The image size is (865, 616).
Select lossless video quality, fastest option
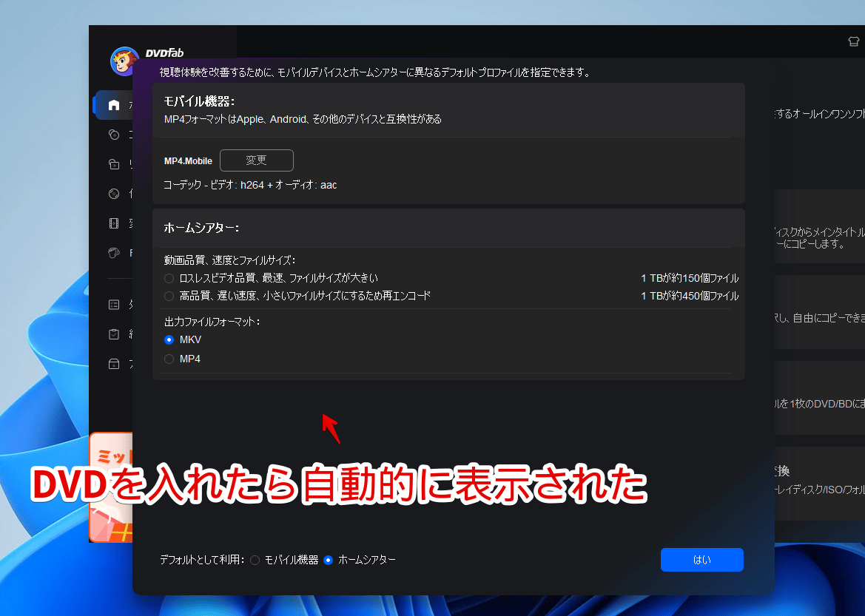tap(169, 279)
